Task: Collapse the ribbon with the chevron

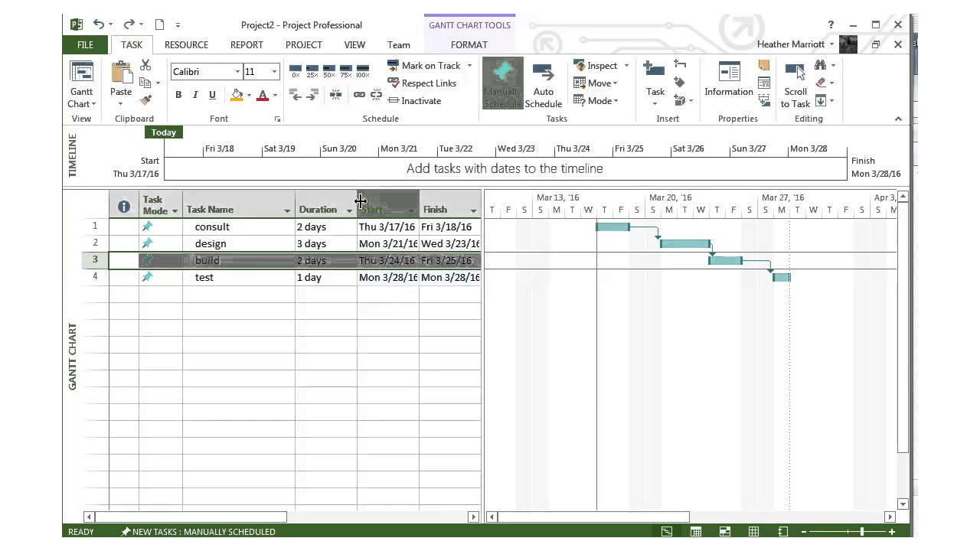Action: point(898,119)
